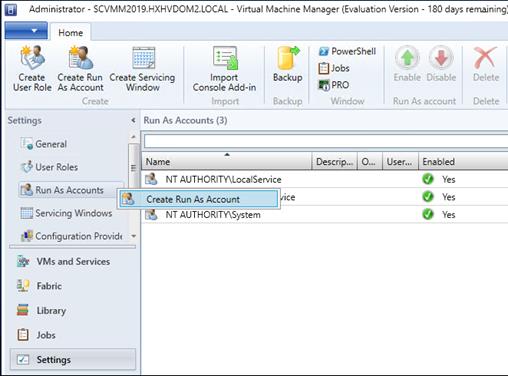Click the O... column header
This screenshot has width=508, height=376.
click(x=370, y=162)
